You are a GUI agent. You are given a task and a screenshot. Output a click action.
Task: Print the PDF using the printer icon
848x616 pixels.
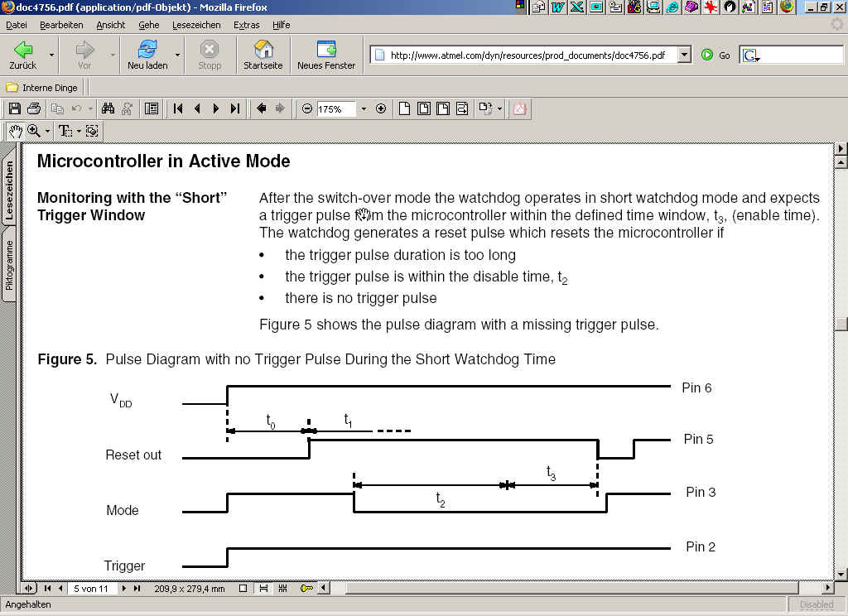tap(34, 108)
